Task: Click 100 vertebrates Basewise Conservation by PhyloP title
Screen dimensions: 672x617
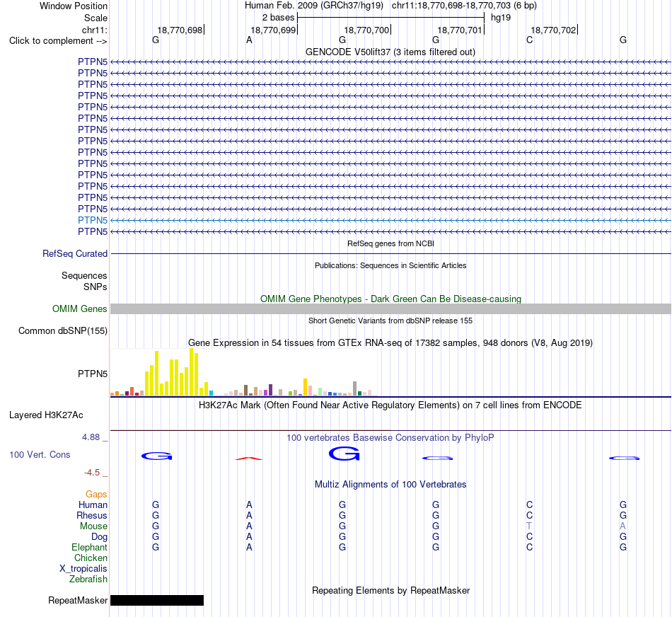Action: coord(390,438)
